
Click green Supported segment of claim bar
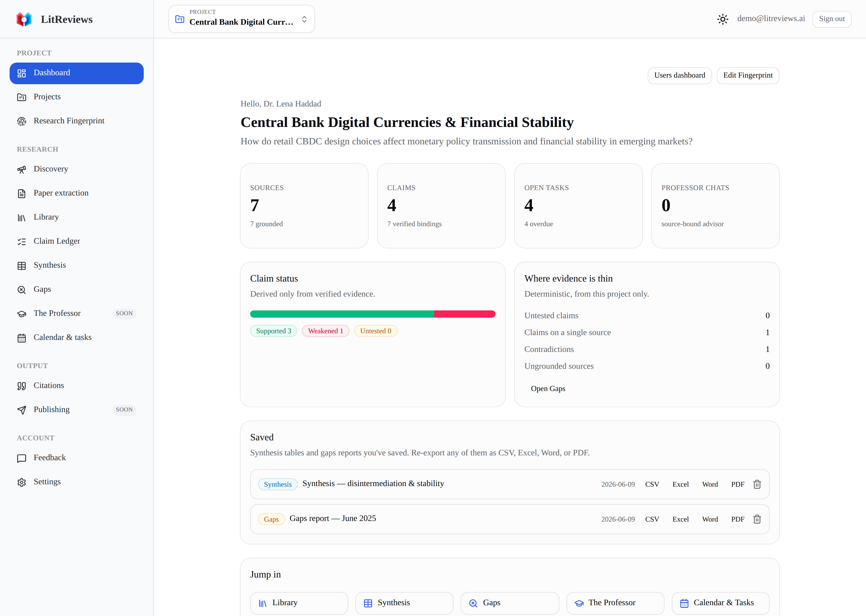[x=342, y=314]
